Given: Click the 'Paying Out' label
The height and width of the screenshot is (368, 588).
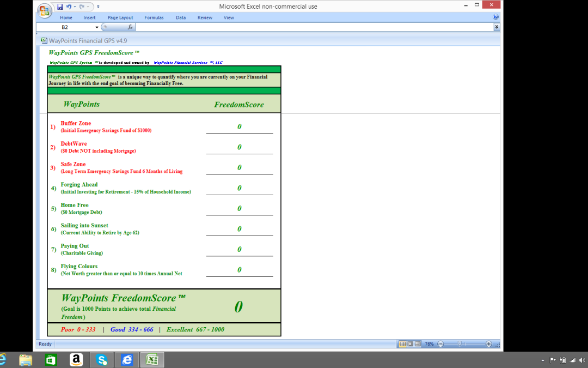Looking at the screenshot, I should (x=75, y=246).
